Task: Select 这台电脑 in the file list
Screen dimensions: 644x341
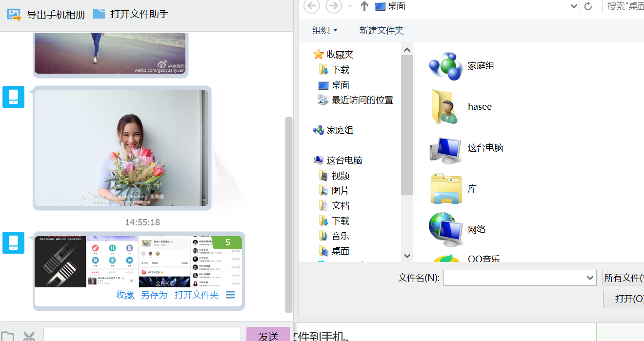Action: (466, 148)
